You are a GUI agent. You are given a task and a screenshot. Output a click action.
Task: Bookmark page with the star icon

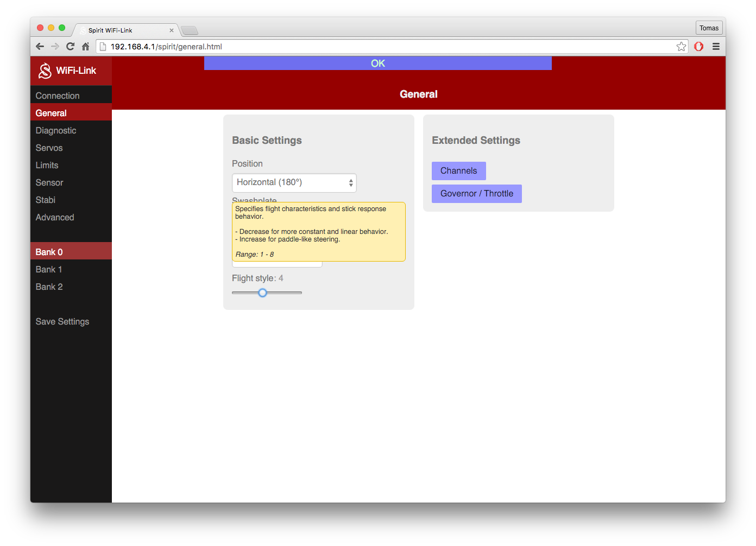pos(681,47)
